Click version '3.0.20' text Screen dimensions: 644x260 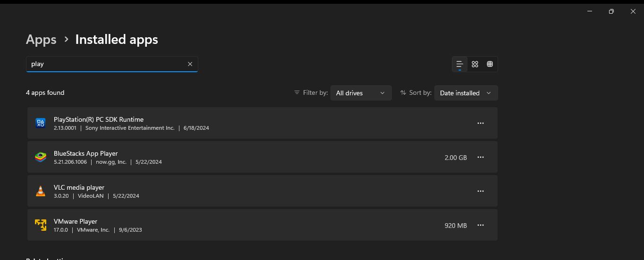(x=61, y=196)
